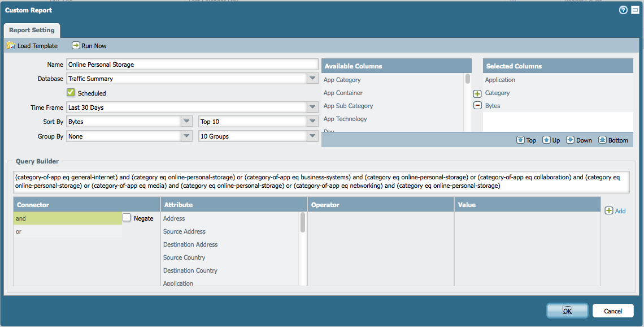This screenshot has height=327, width=644.
Task: Select the Report Setting tab
Action: pyautogui.click(x=32, y=31)
